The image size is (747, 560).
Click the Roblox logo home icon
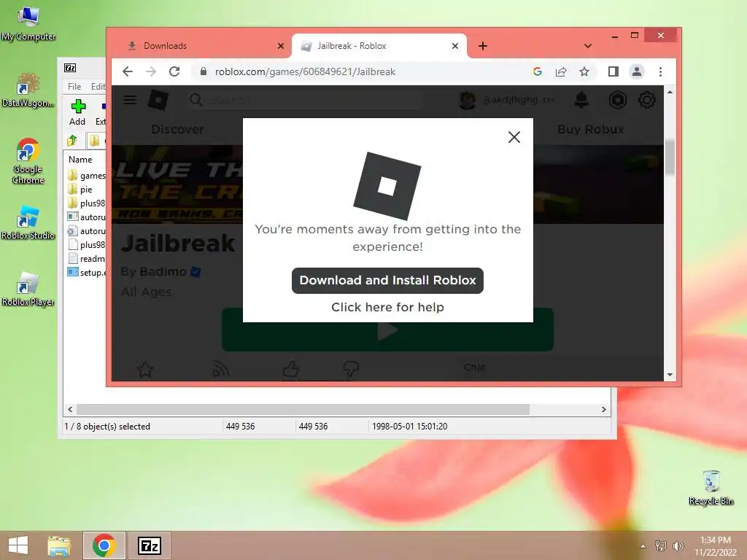point(158,99)
